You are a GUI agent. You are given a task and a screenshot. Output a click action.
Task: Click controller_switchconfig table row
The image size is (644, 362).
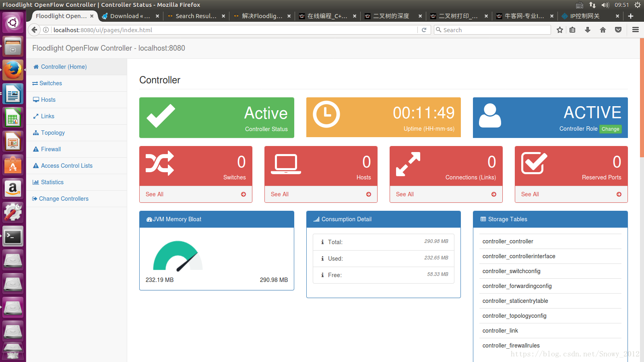tap(550, 271)
